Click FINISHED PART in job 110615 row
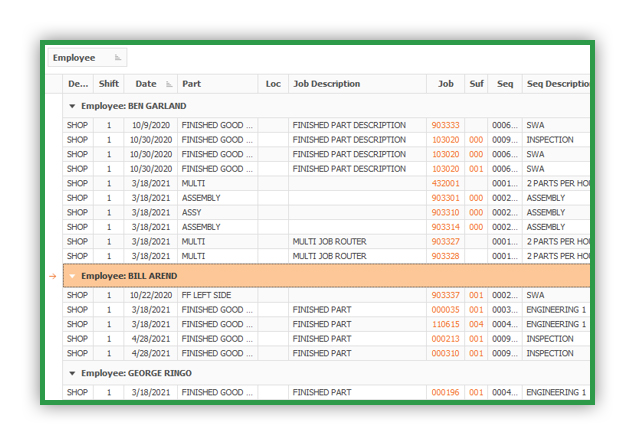This screenshot has height=445, width=635. [322, 324]
